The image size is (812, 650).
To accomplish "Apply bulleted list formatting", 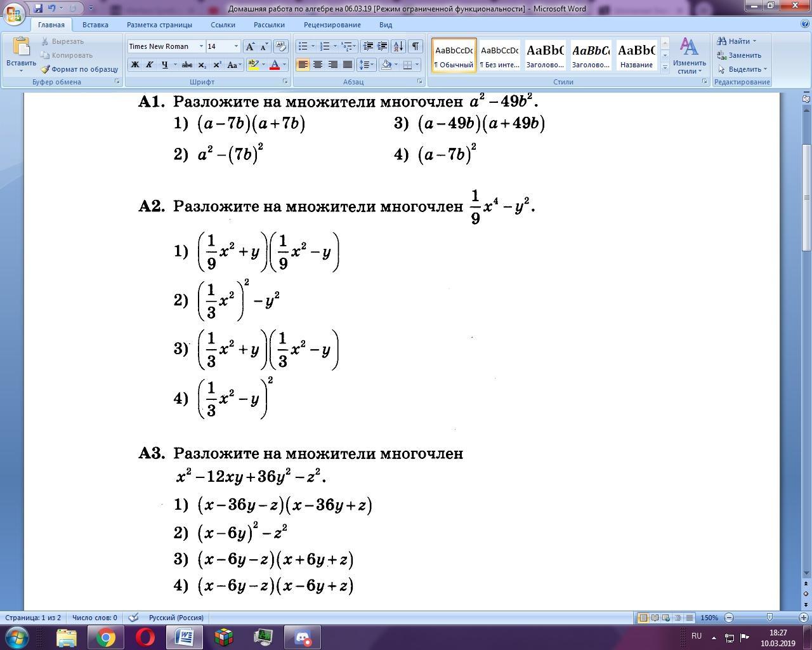I will point(303,46).
